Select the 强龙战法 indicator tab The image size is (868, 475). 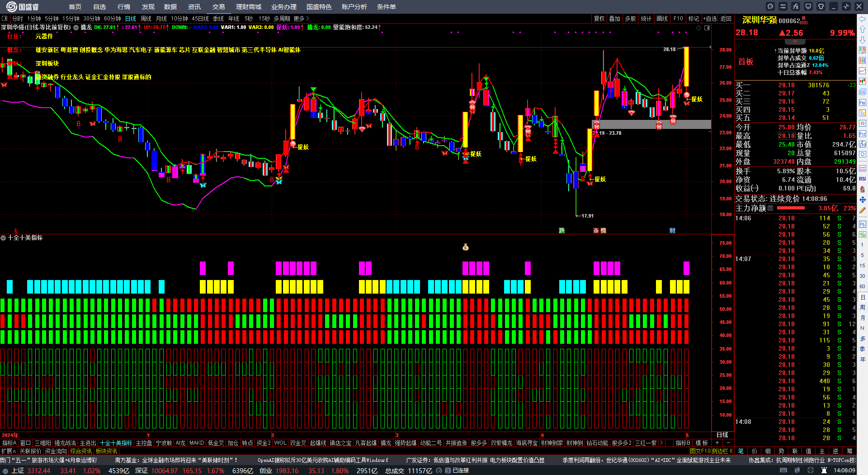[66, 443]
